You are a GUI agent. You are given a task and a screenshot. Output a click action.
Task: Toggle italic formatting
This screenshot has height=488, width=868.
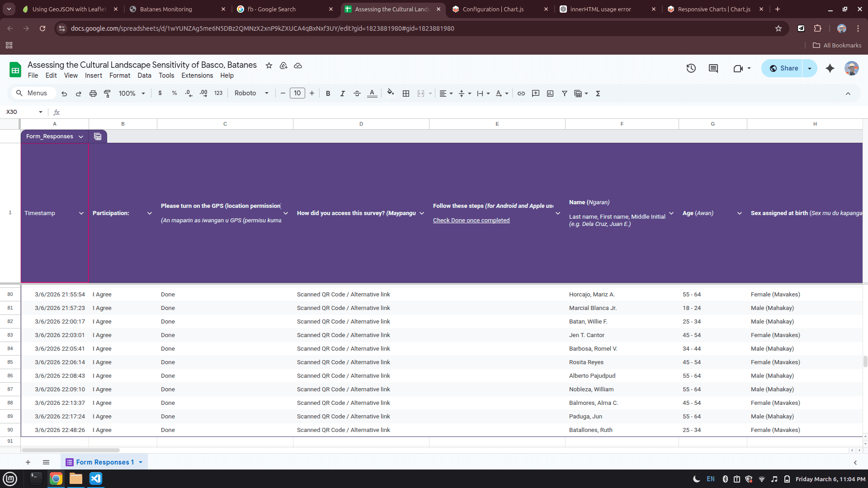[343, 94]
